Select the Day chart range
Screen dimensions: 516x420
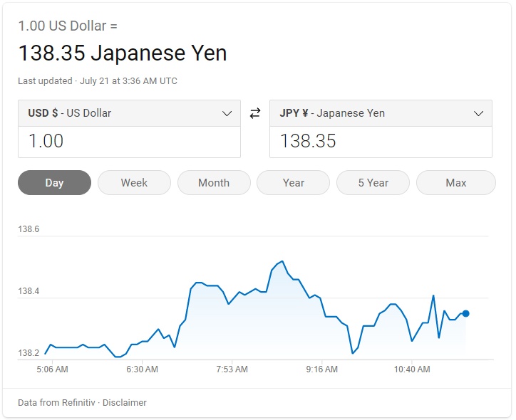click(x=54, y=182)
